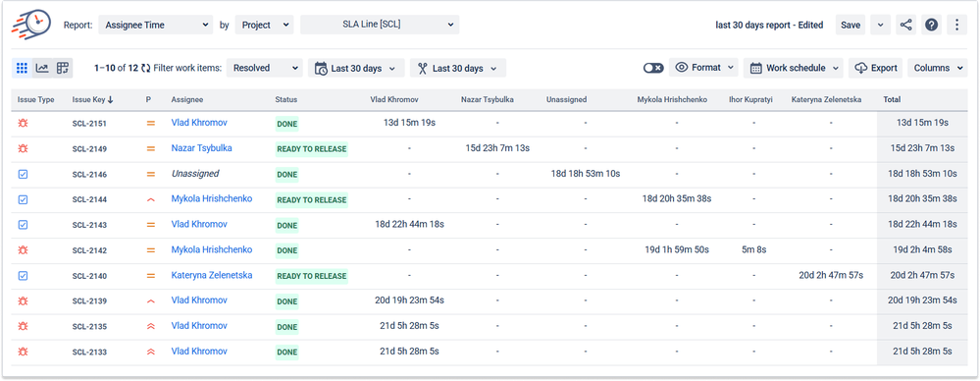Open the Format dropdown

coord(703,68)
